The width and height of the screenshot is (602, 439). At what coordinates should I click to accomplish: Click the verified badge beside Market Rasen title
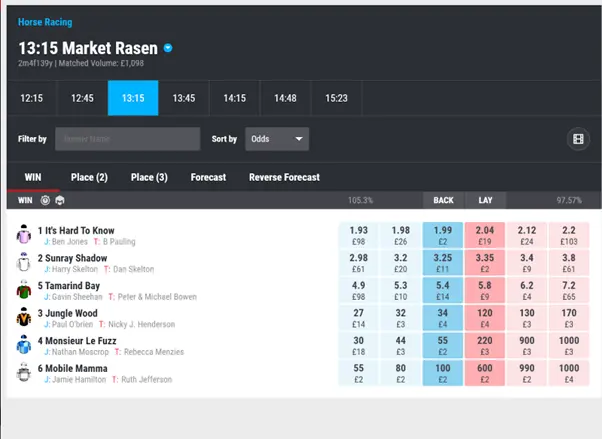click(x=168, y=47)
